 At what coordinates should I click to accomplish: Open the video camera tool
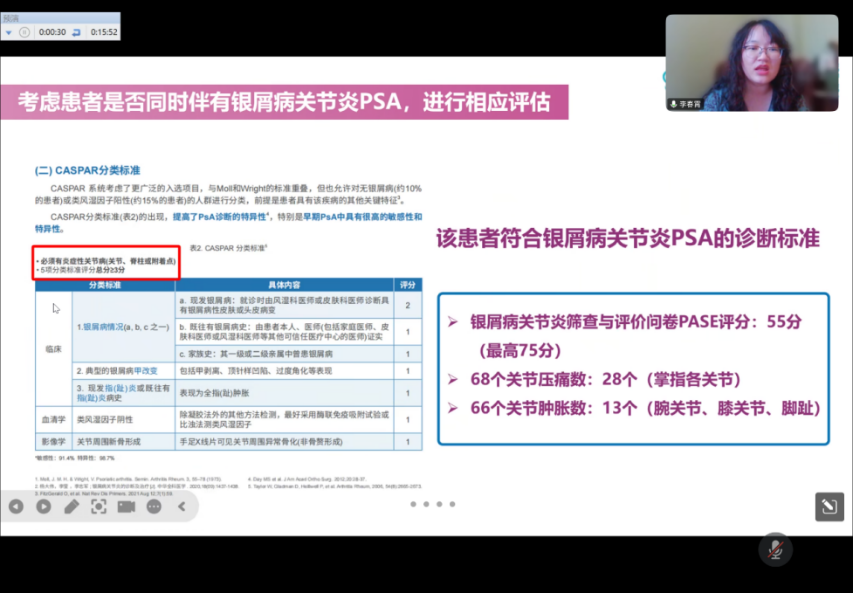click(126, 507)
